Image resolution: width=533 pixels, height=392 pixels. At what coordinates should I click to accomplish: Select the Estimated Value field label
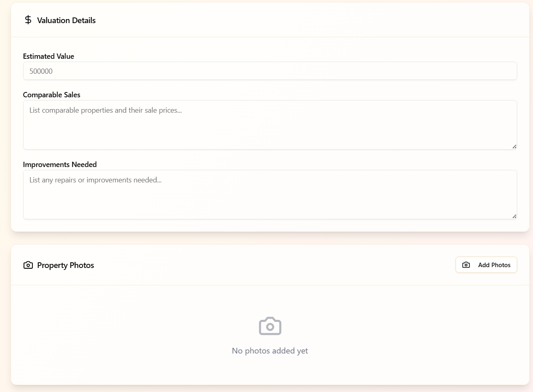[49, 56]
